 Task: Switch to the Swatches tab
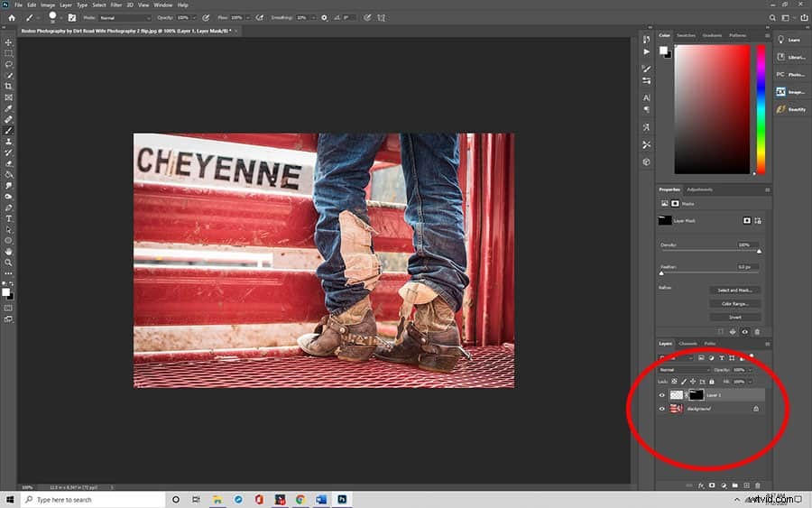point(686,35)
